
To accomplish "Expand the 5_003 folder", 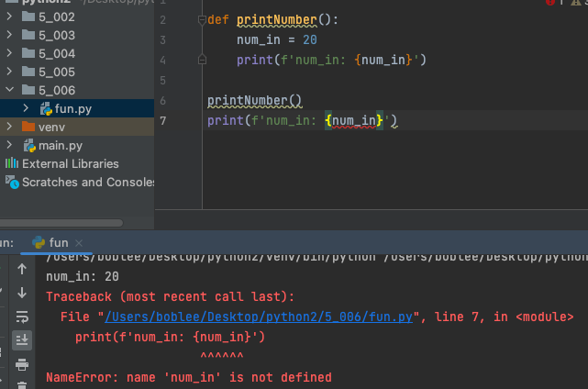I will coord(10,35).
